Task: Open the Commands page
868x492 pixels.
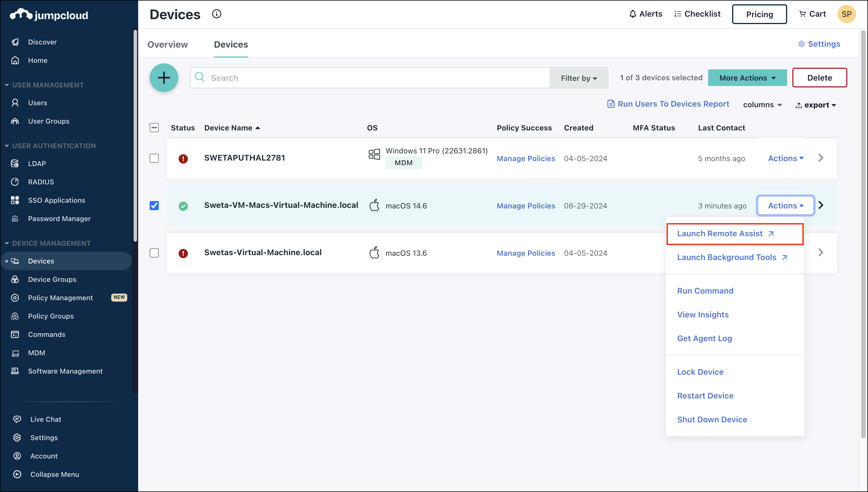Action: pyautogui.click(x=47, y=334)
